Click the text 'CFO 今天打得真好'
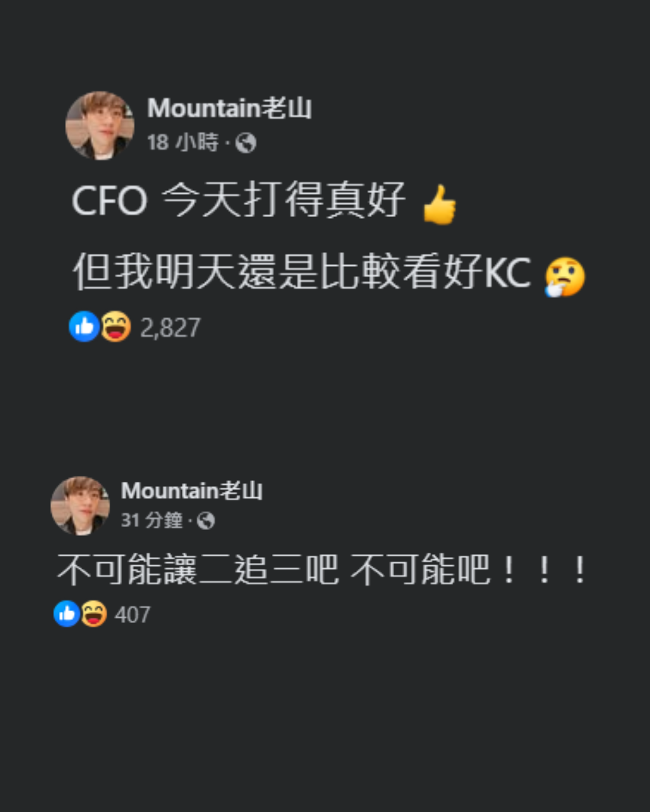The image size is (650, 812). pos(238,200)
